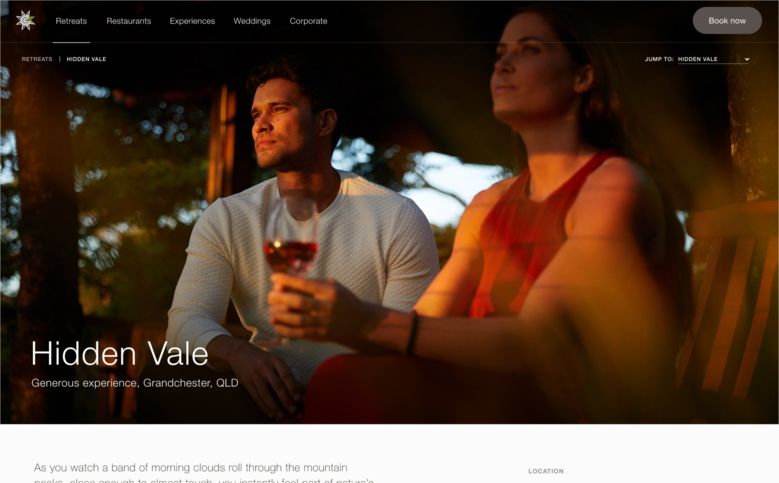The image size is (779, 483).
Task: Go back via the RETREATS breadcrumb link
Action: (37, 59)
